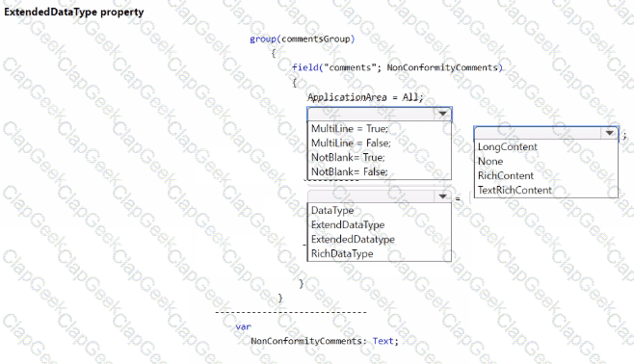Screen dimensions: 634x364
Task: Choose "NotBlank= False;" from list
Action: pyautogui.click(x=350, y=172)
